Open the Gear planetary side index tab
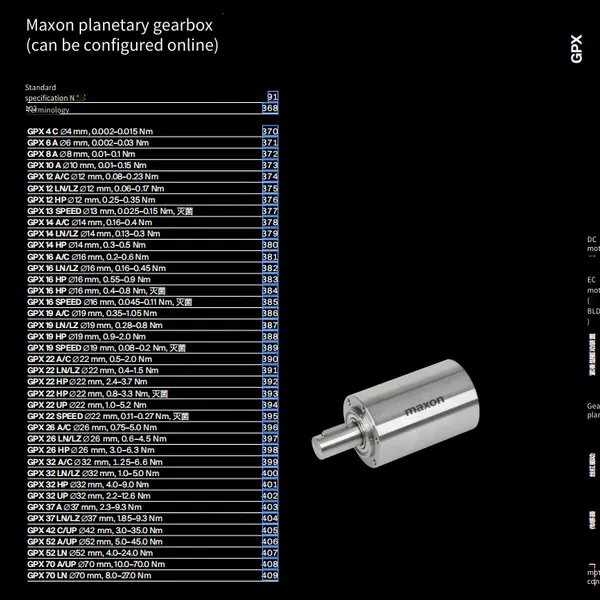Screen dimensions: 600x600 coord(593,411)
